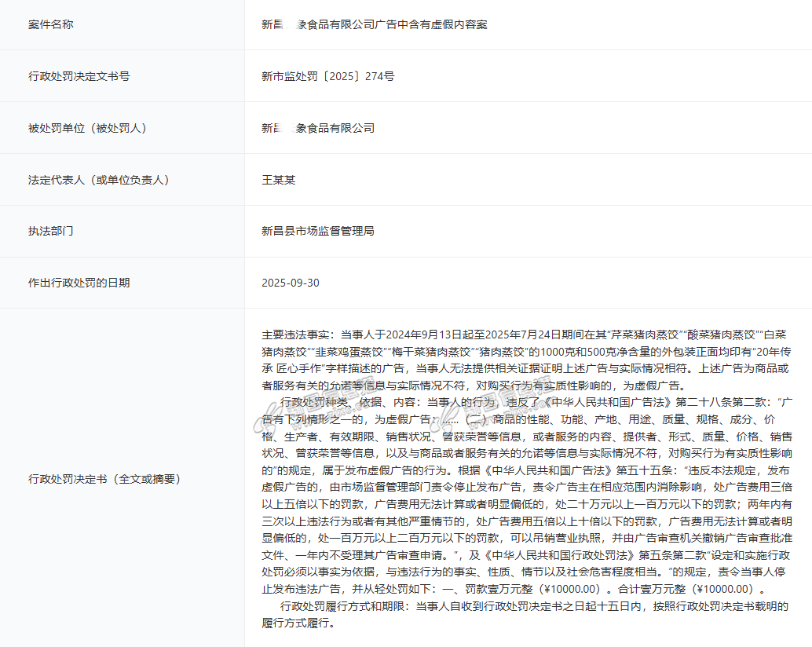
Task: Click the penalized company name value
Action: [x=318, y=128]
